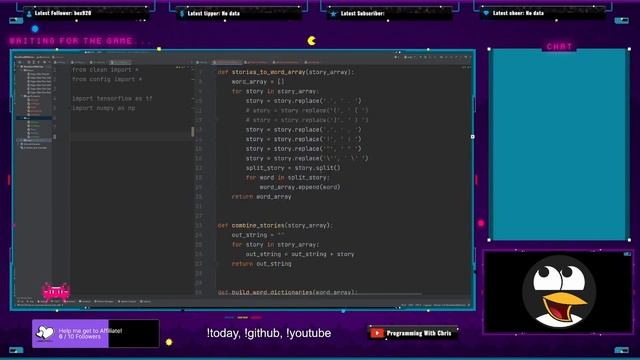Click the Help me get to Affiliate goal bar

[x=96, y=333]
